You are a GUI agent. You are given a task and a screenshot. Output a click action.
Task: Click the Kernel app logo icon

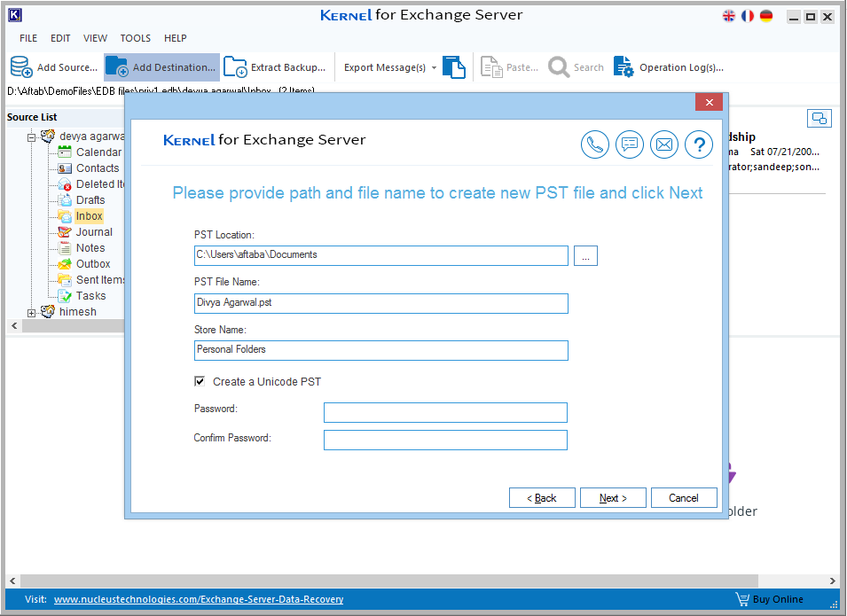[14, 16]
